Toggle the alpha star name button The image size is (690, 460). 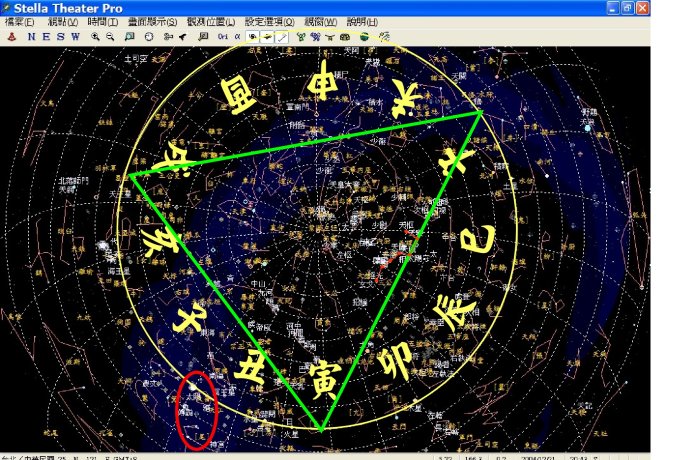tap(237, 36)
